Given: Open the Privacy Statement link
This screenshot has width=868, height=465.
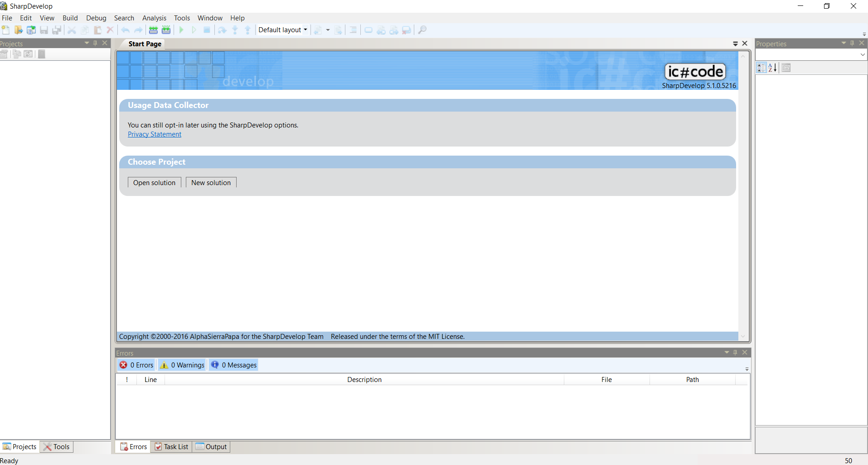Looking at the screenshot, I should tap(154, 134).
